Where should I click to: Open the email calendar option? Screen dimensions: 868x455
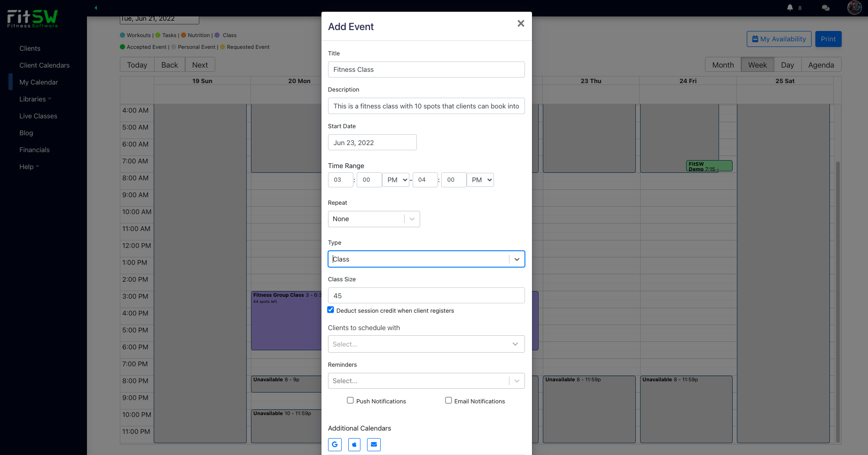click(374, 444)
